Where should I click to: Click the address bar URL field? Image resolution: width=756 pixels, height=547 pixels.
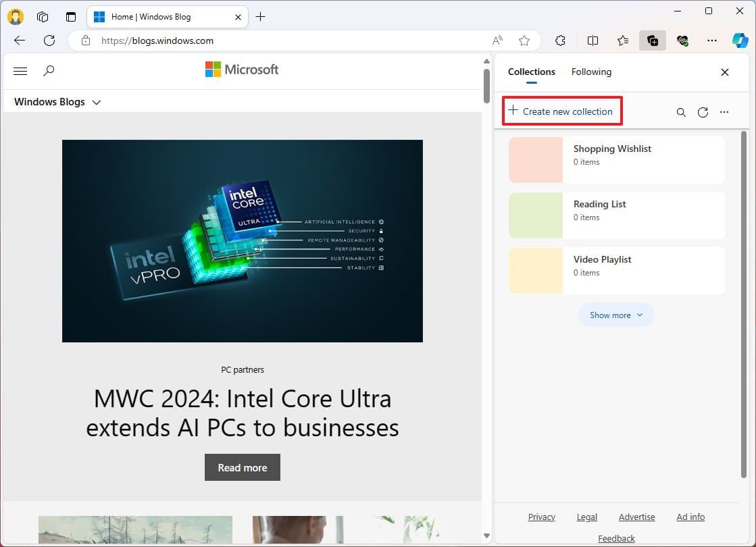tap(284, 41)
